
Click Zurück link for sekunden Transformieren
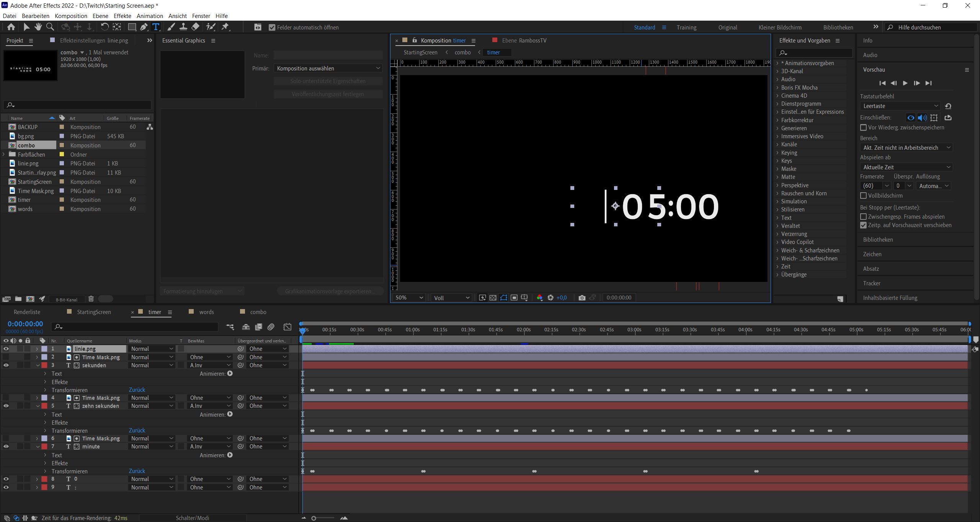pyautogui.click(x=137, y=390)
